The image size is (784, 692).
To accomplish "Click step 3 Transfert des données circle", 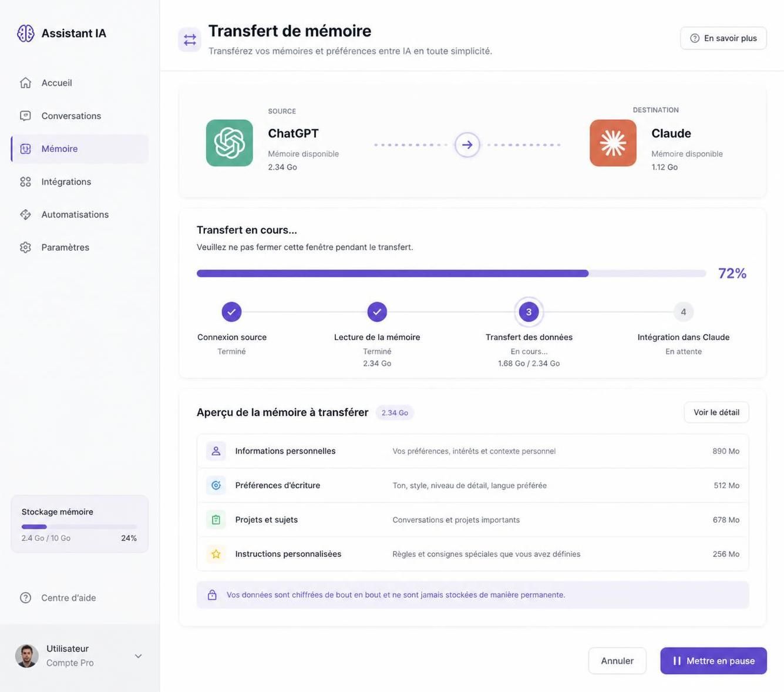I will pos(529,312).
